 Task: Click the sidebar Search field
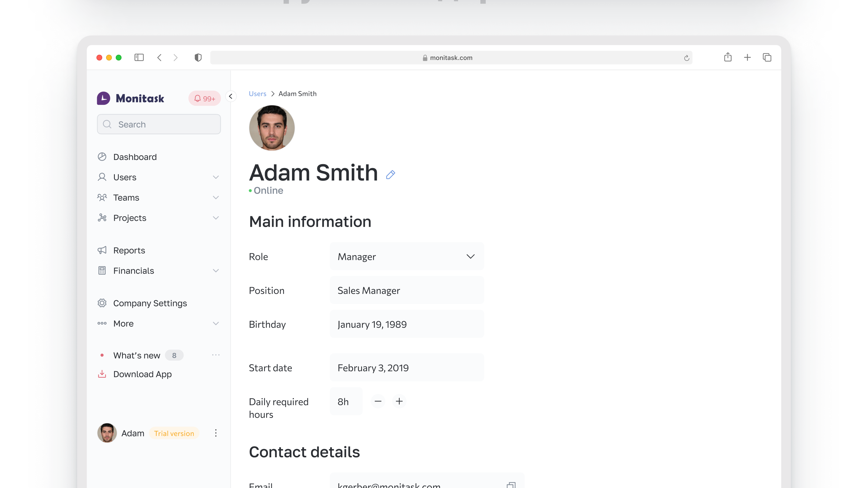(x=159, y=124)
